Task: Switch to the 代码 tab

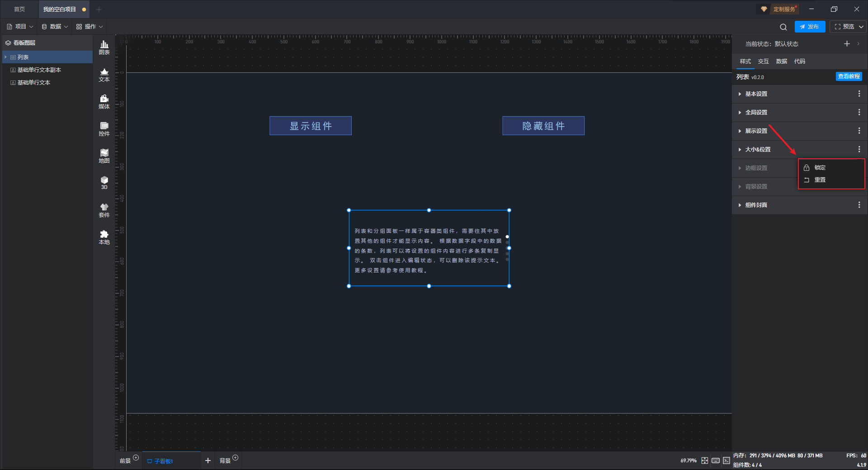Action: pos(800,61)
